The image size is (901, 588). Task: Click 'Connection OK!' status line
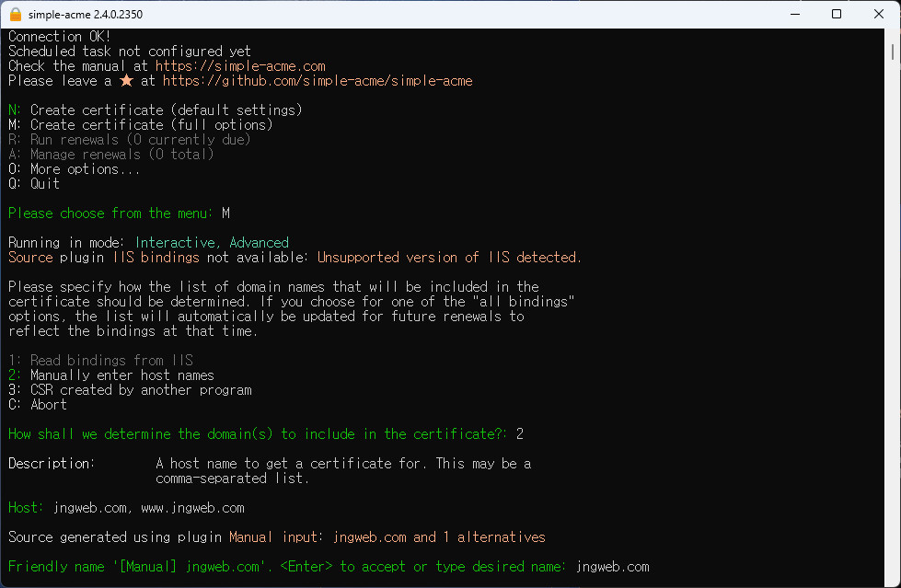59,37
